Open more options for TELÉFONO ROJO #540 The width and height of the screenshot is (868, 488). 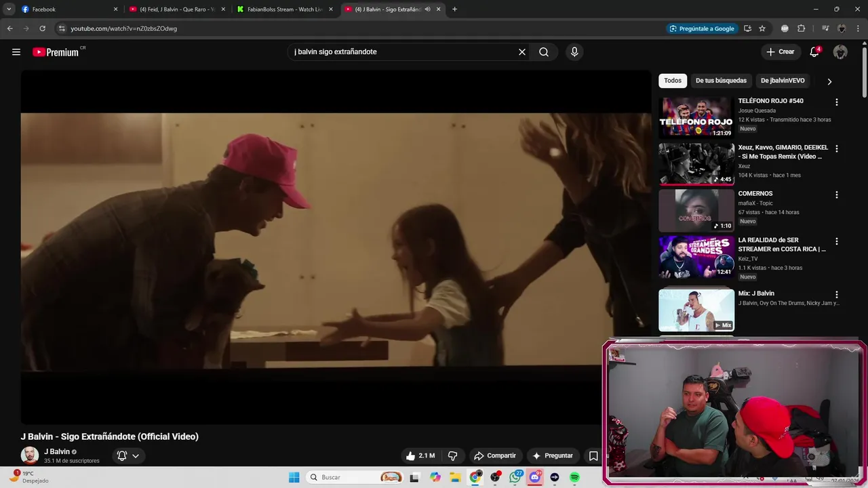pos(836,102)
